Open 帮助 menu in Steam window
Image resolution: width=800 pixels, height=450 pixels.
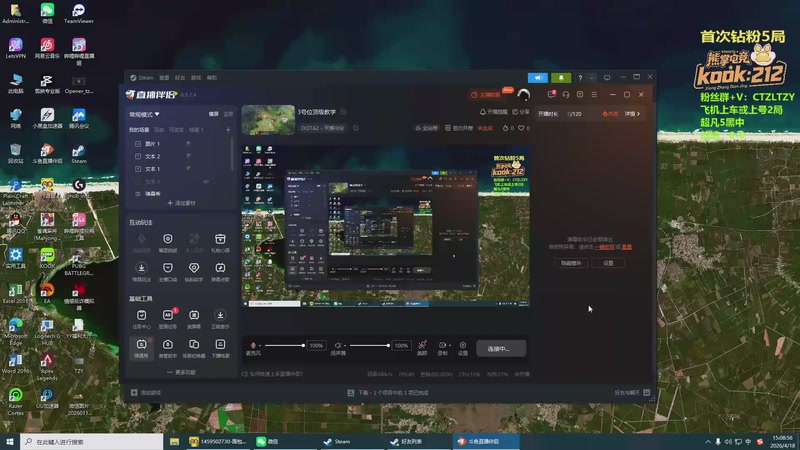(x=212, y=78)
